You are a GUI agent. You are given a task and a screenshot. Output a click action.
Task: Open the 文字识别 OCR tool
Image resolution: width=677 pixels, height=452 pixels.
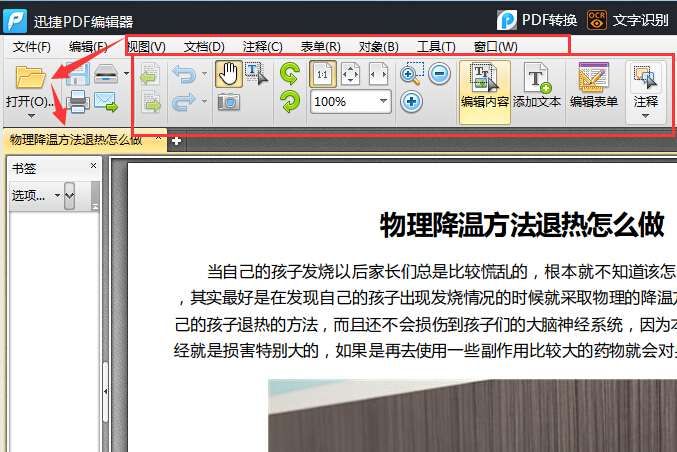coord(628,20)
